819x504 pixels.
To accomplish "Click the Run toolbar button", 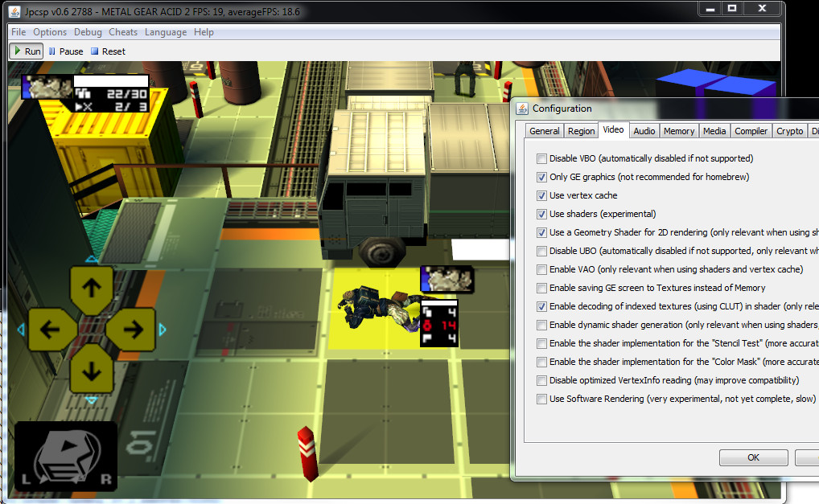I will pyautogui.click(x=26, y=51).
